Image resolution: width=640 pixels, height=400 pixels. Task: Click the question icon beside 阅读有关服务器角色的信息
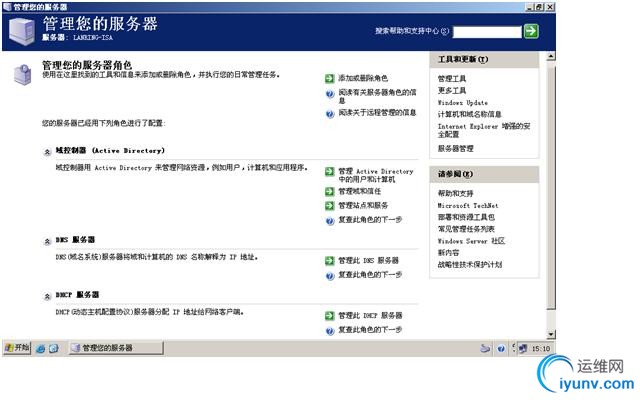pos(330,94)
